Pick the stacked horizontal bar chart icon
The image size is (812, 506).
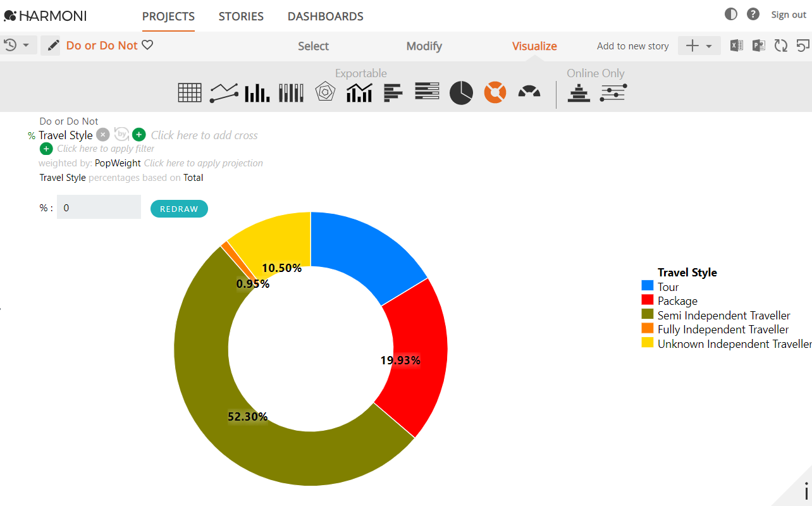coord(427,92)
